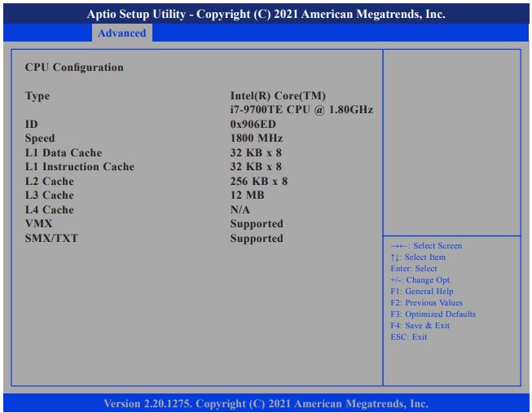Click the F1: General Help hint
The height and width of the screenshot is (413, 532).
pyautogui.click(x=422, y=292)
